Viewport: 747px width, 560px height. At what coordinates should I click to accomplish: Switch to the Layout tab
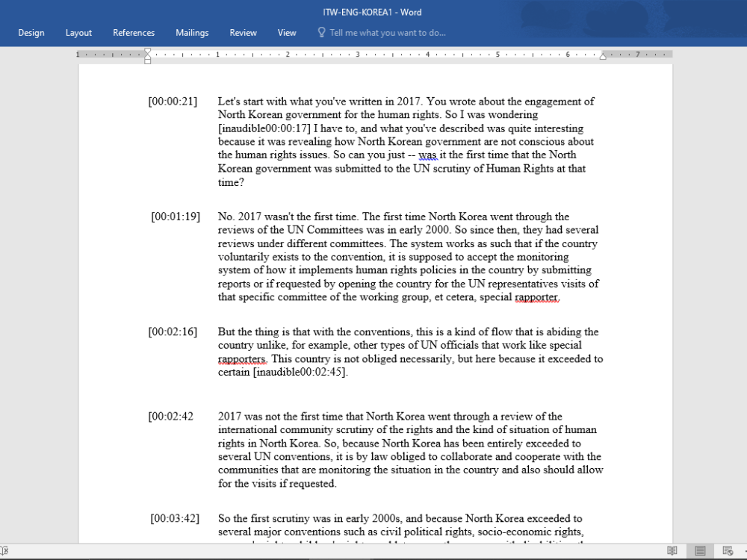[78, 32]
